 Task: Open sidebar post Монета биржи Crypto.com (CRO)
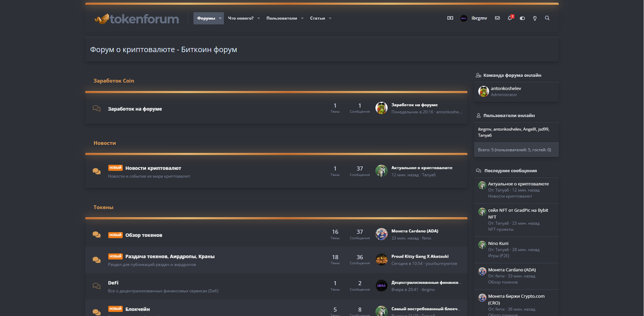pyautogui.click(x=515, y=299)
